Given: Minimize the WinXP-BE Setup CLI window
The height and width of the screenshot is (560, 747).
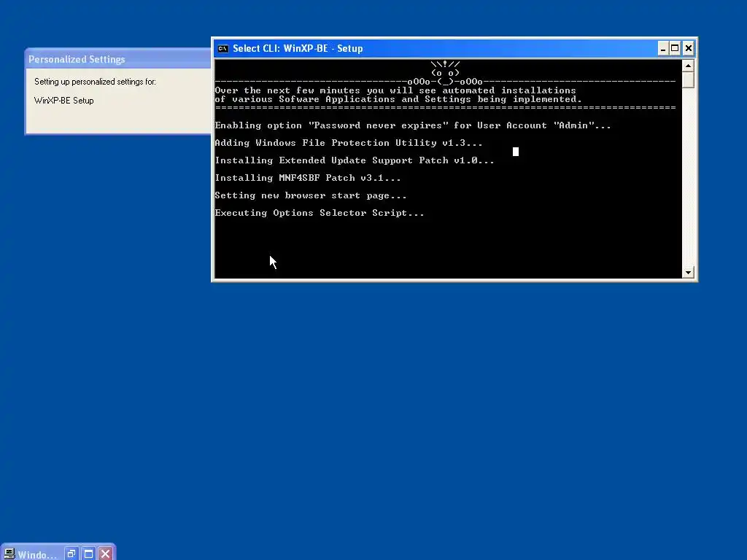Looking at the screenshot, I should [x=662, y=49].
